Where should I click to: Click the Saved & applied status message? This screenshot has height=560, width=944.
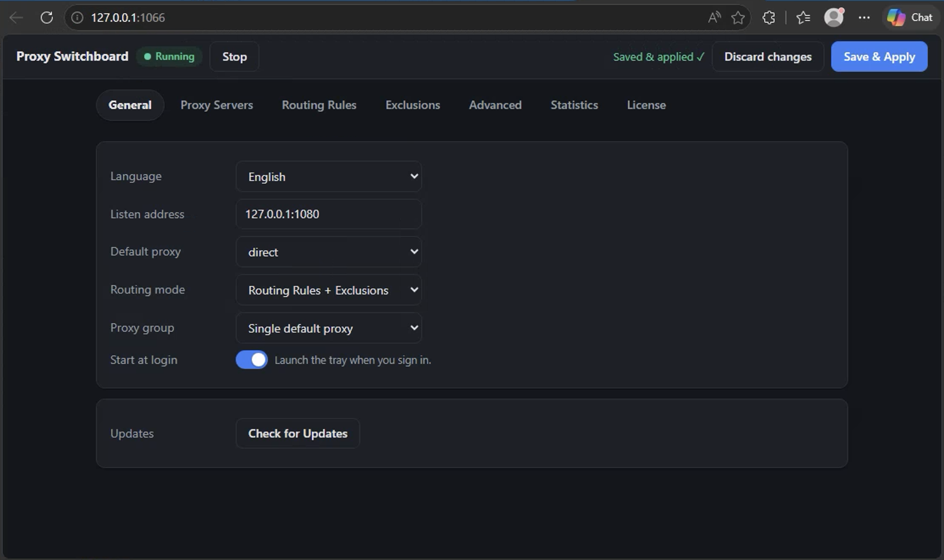(x=659, y=57)
